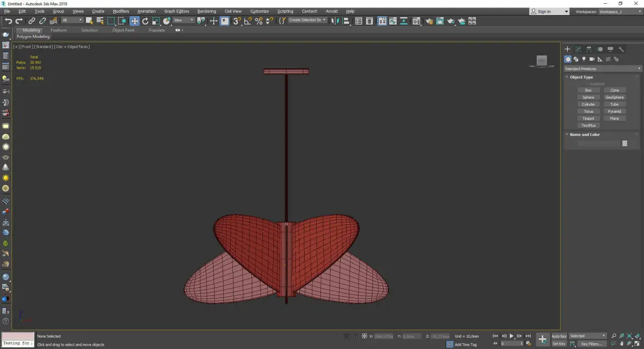Image resolution: width=644 pixels, height=349 pixels.
Task: Toggle the Percent Snap button
Action: pos(259,21)
